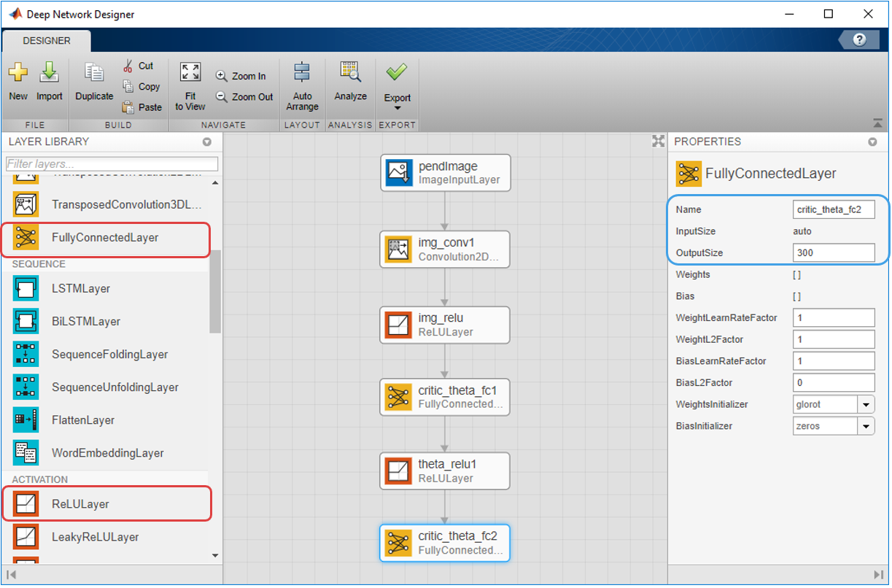Open the WeightsInitializer glorot dropdown
Image resolution: width=892 pixels, height=588 pixels.
point(866,404)
